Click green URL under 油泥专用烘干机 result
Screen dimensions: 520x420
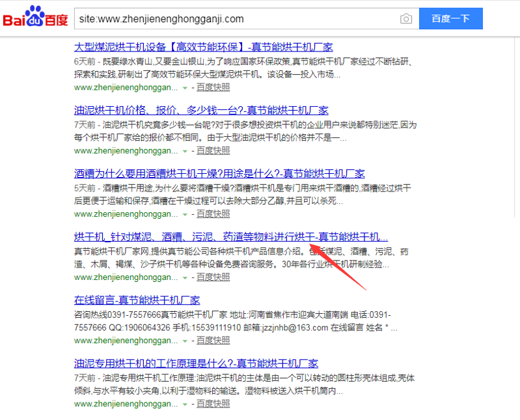(126, 404)
